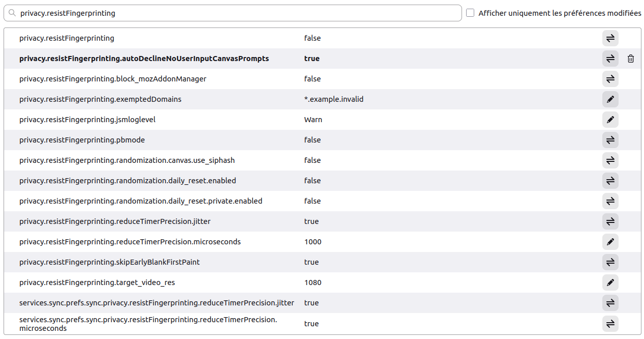Toggle services.sync reduceTimerPrecision.microseconds preference
This screenshot has height=339, width=644.
pos(610,324)
